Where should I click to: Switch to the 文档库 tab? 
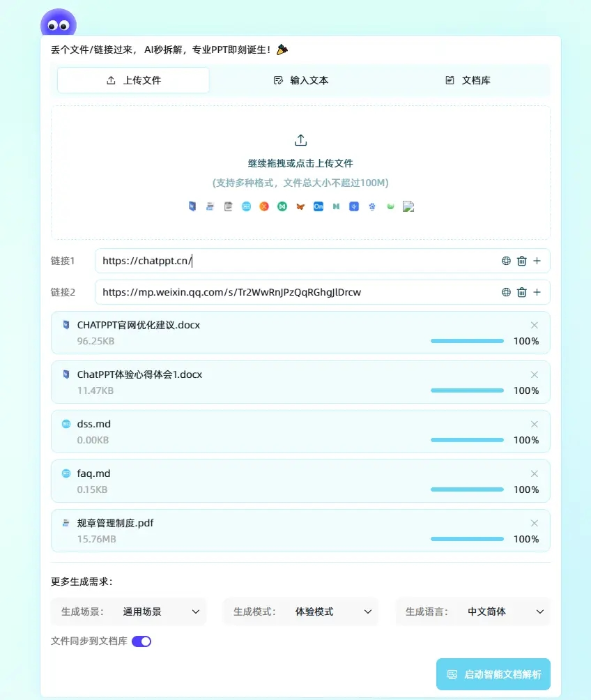point(468,80)
